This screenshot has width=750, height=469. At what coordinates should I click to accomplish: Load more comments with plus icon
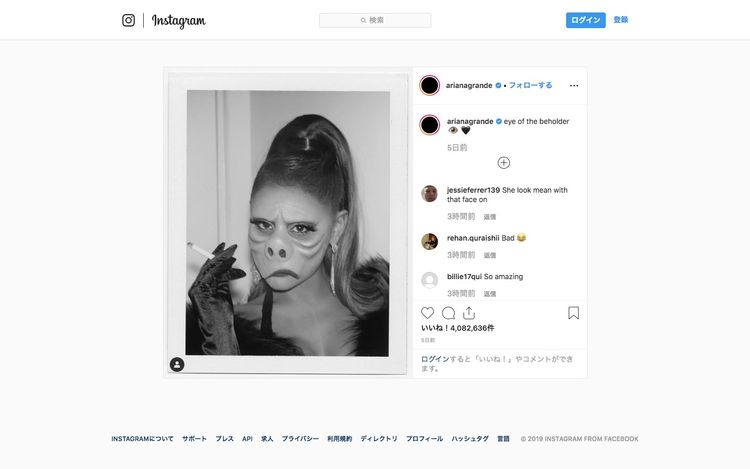(x=504, y=162)
